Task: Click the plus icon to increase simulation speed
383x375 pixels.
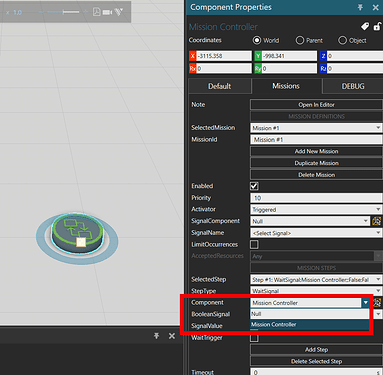Action: [86, 12]
